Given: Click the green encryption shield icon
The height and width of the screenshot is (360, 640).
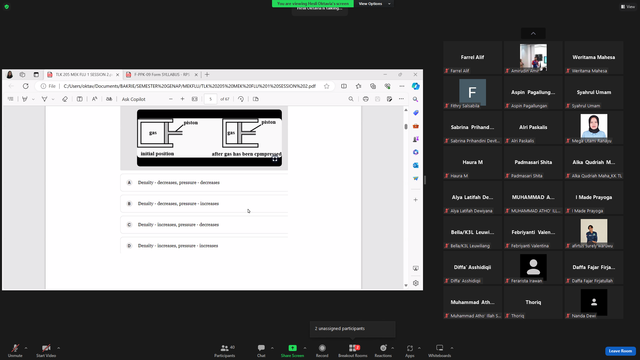Looking at the screenshot, I should click(7, 7).
